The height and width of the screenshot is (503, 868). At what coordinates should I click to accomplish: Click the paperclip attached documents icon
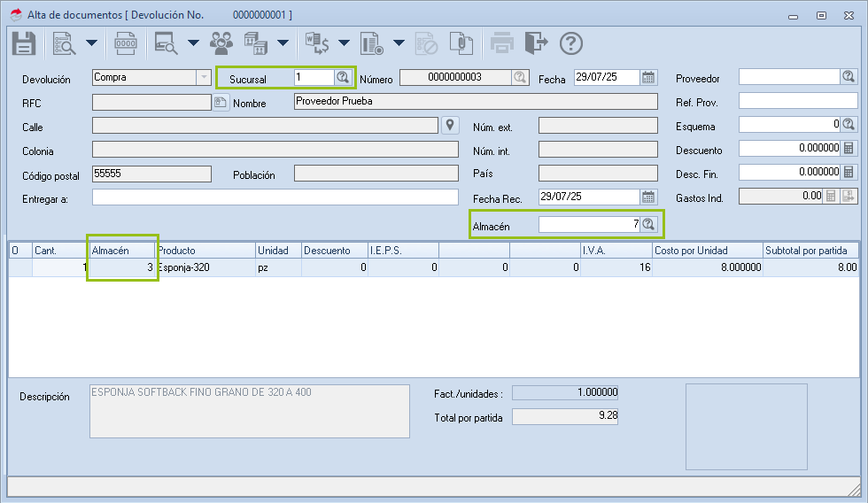pyautogui.click(x=459, y=43)
